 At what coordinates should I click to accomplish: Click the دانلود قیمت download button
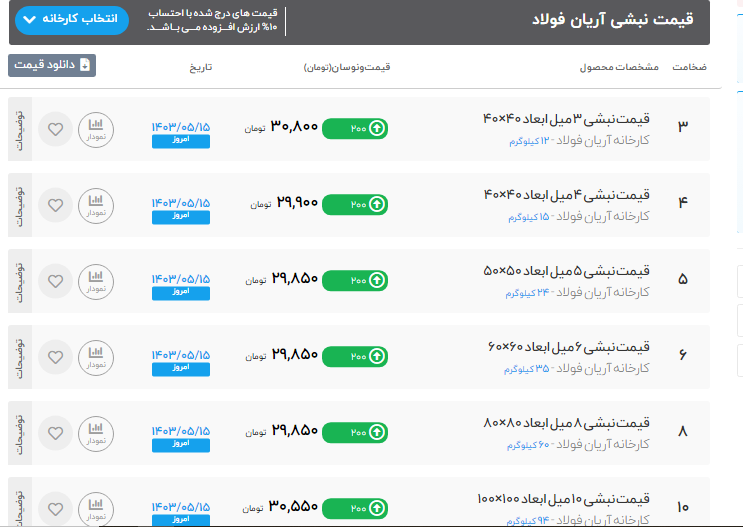tap(52, 65)
